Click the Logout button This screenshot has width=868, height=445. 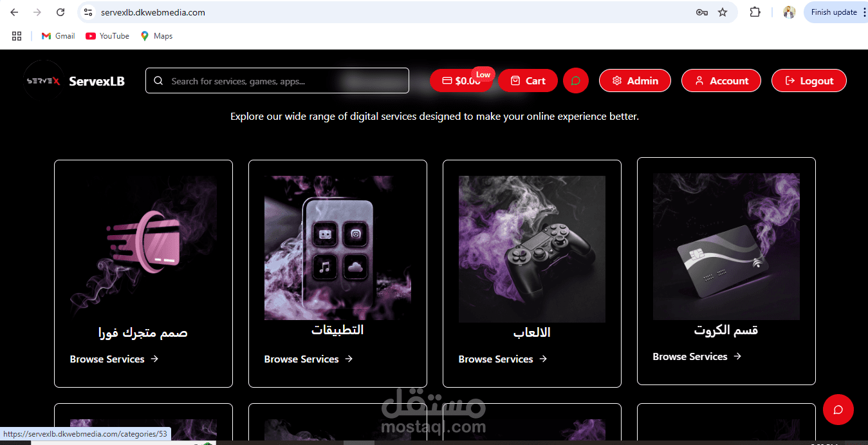point(809,81)
